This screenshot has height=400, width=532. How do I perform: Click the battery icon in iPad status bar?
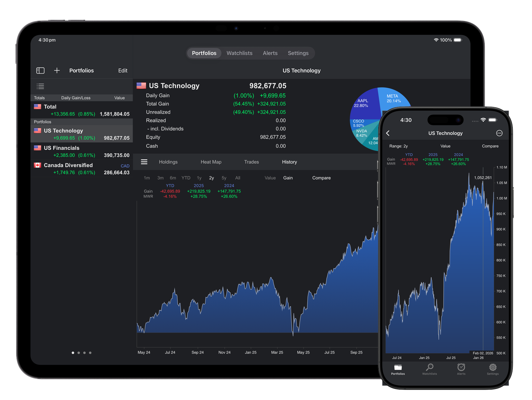(458, 40)
